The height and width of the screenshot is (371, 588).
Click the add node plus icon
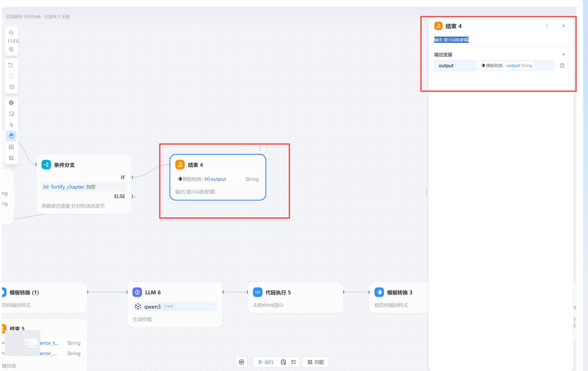point(11,103)
